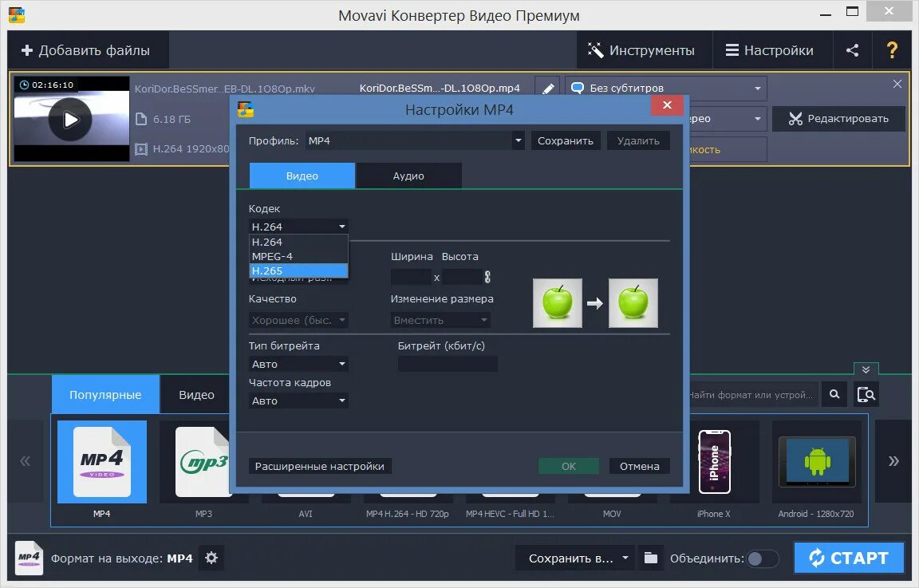
Task: Click the file size 6.18 ГБ text
Action: point(172,120)
